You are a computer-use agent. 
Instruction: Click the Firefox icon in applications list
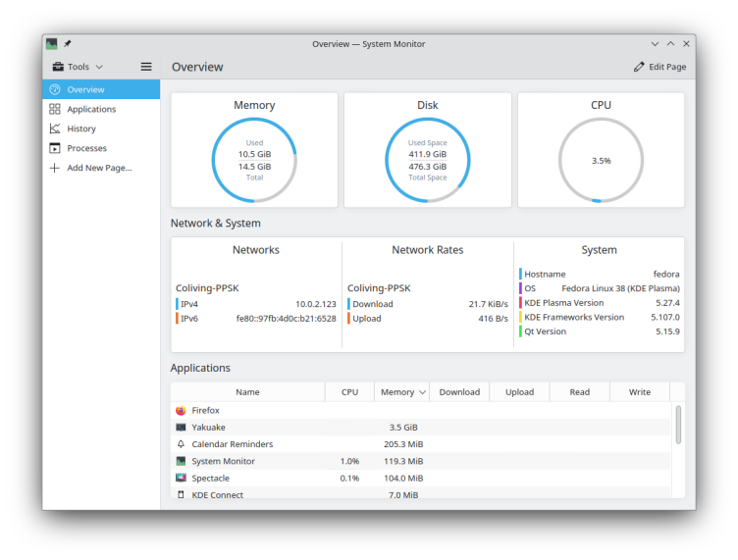181,410
